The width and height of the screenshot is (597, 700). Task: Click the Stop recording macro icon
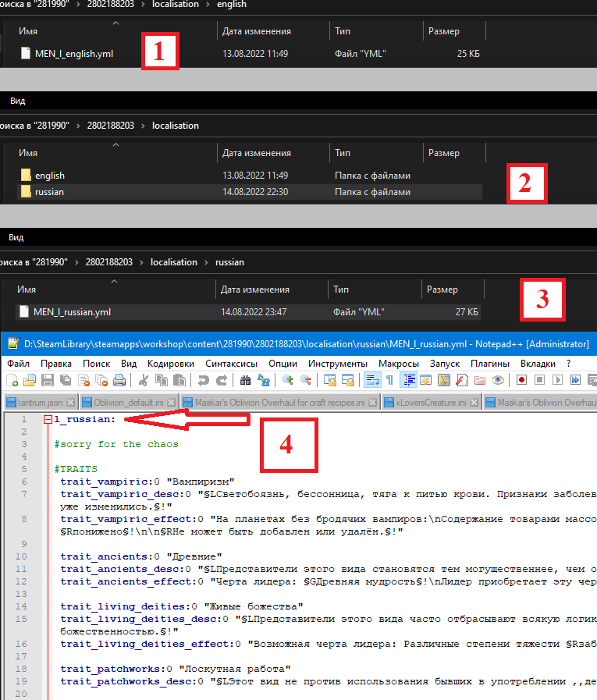pyautogui.click(x=539, y=380)
